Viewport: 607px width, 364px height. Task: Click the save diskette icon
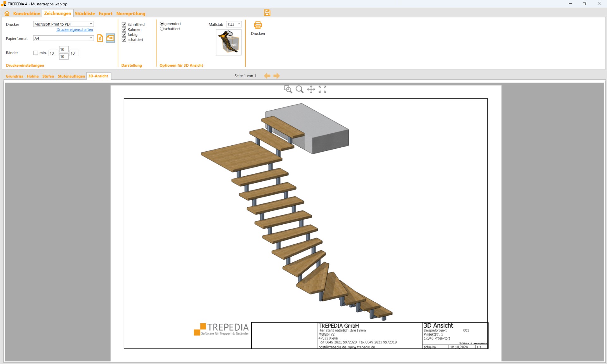(x=267, y=13)
